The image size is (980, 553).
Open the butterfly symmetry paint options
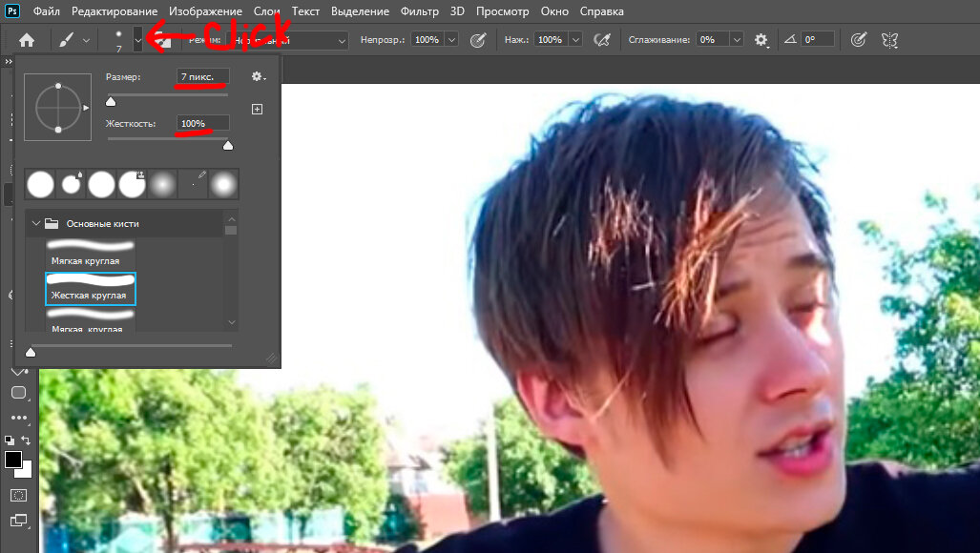click(889, 40)
